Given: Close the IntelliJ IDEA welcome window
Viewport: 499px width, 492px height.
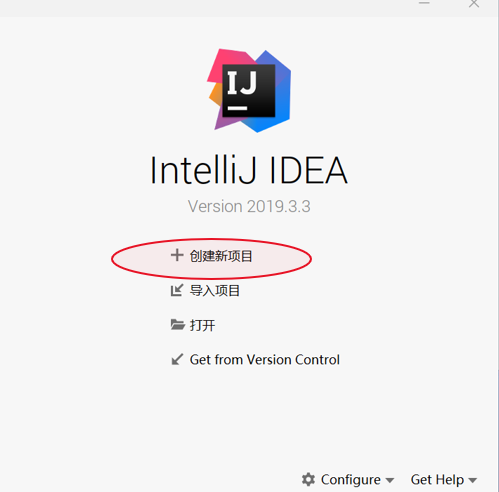Looking at the screenshot, I should [474, 3].
